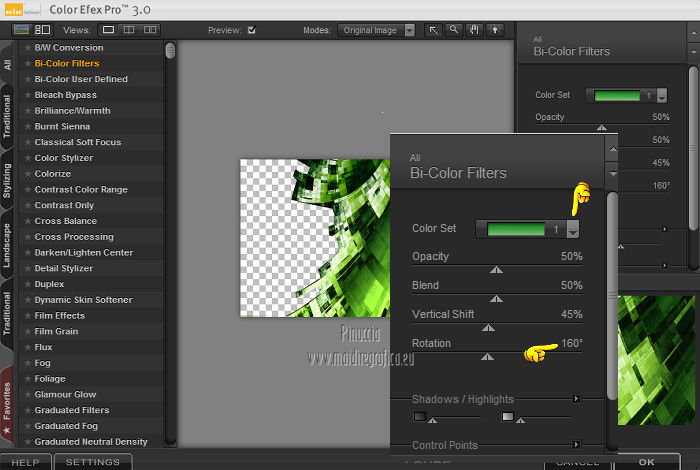Toggle favorite star for Fog
Screen dimensions: 700x470
28,363
